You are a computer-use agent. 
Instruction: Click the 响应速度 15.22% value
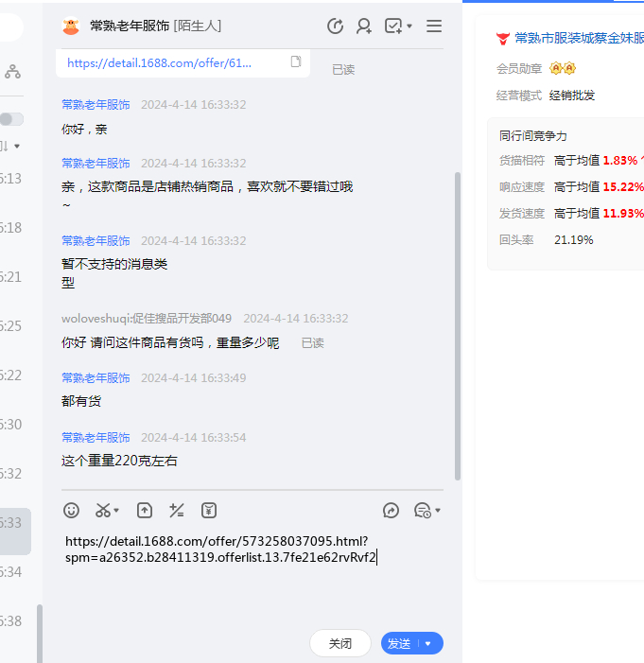pyautogui.click(x=623, y=187)
